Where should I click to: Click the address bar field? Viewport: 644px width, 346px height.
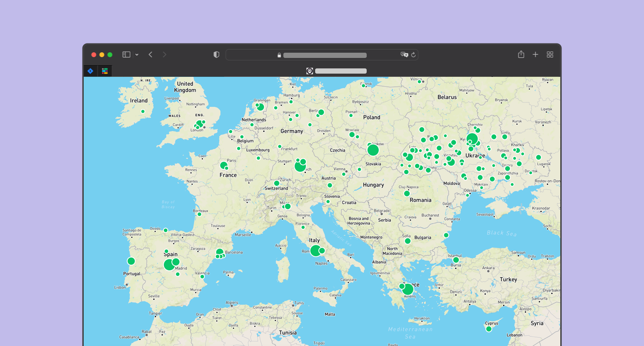click(x=324, y=55)
